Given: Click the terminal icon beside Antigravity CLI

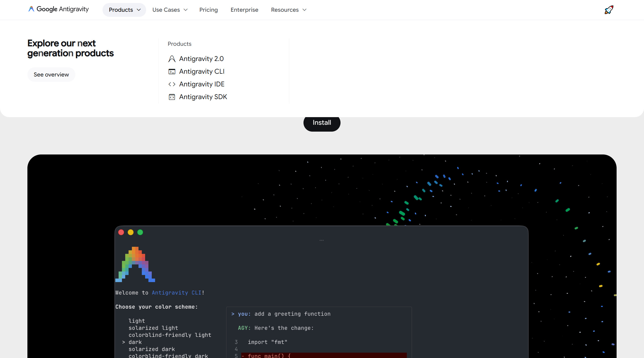Looking at the screenshot, I should 172,72.
